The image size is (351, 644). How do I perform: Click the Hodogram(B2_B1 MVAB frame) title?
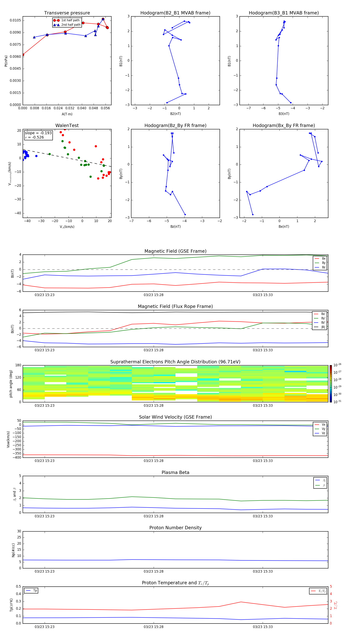[x=175, y=13]
